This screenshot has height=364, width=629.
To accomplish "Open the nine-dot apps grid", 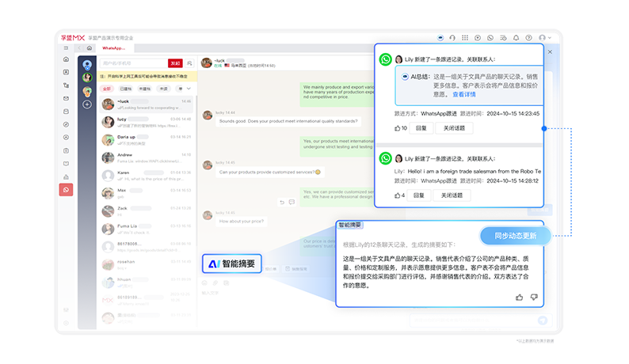I will (465, 38).
